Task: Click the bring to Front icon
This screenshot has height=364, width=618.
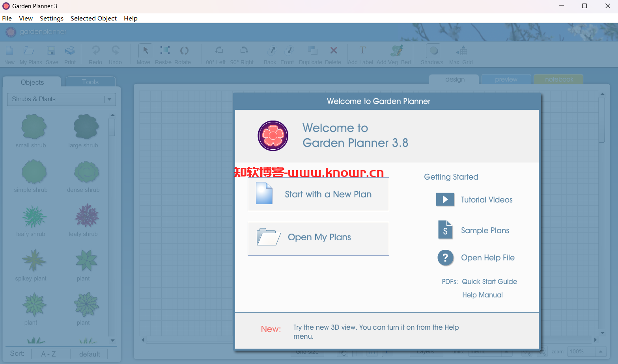Action: (289, 50)
